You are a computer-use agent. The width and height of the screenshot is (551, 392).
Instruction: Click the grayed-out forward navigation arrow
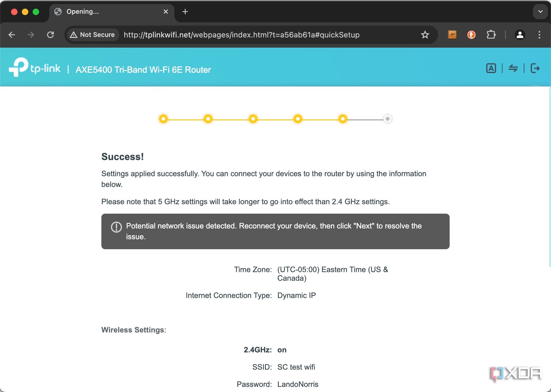click(31, 35)
